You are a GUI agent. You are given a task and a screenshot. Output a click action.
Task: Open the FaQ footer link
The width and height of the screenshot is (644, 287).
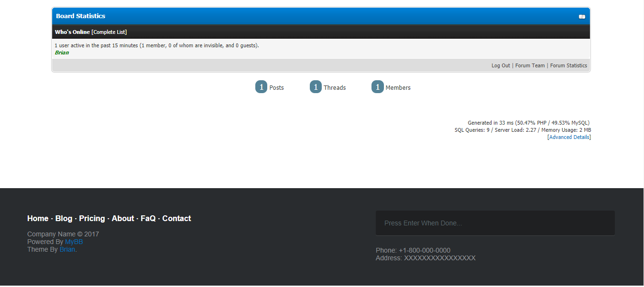coord(148,218)
